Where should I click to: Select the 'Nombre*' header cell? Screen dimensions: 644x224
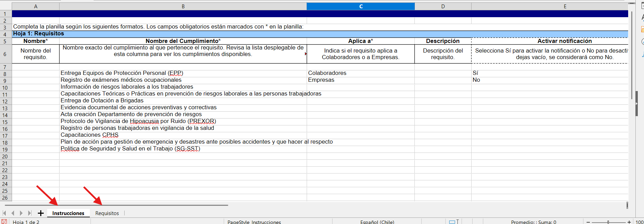[36, 41]
